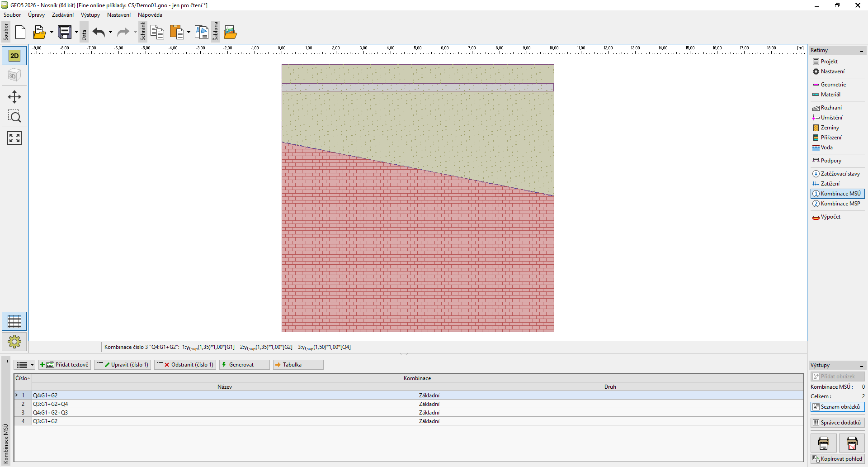Click the New file icon
The image size is (868, 467).
click(20, 33)
